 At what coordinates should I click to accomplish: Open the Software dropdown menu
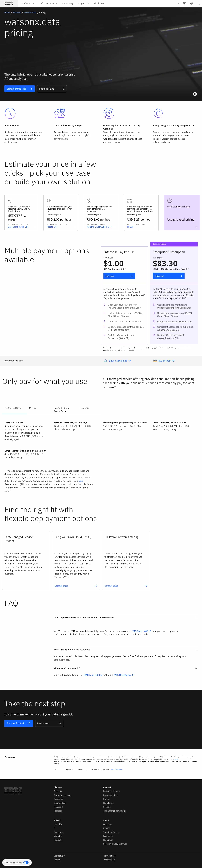[28, 3]
